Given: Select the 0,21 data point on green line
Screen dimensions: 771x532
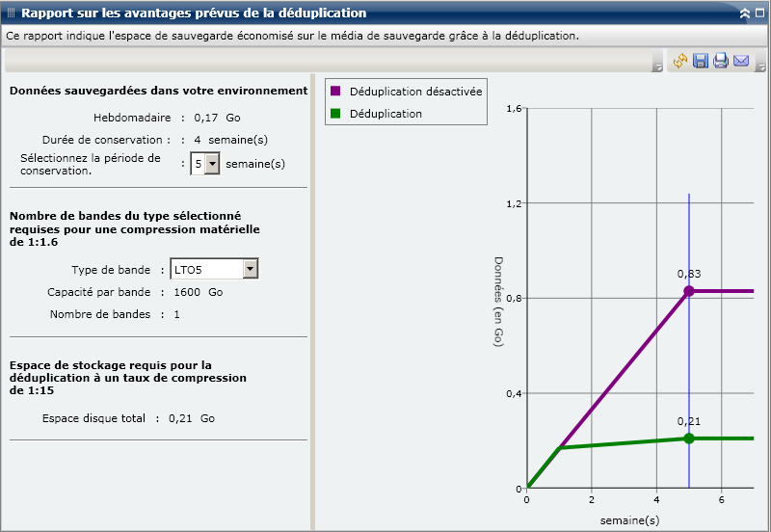Looking at the screenshot, I should pyautogui.click(x=689, y=439).
